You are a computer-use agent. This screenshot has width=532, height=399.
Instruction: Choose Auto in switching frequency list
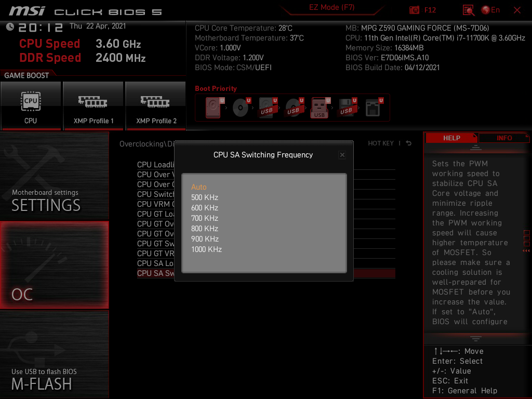199,187
